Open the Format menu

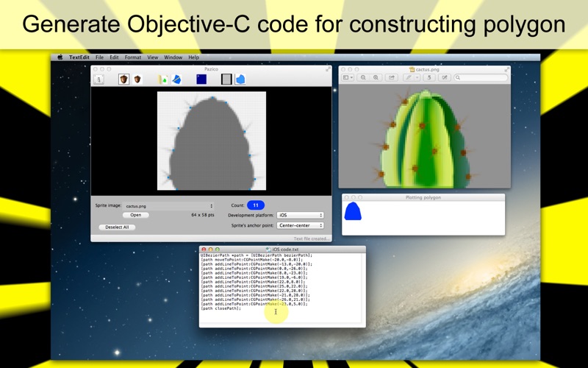coord(133,57)
